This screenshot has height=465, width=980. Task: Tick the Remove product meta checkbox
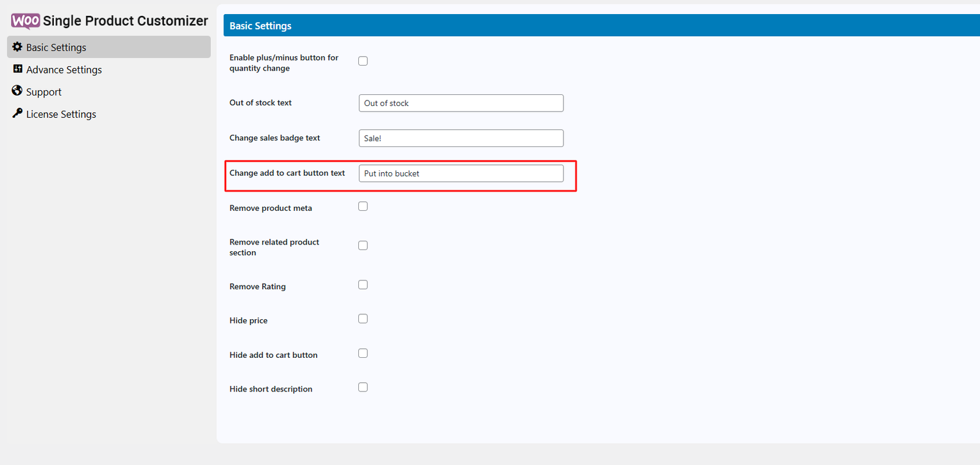(x=363, y=206)
